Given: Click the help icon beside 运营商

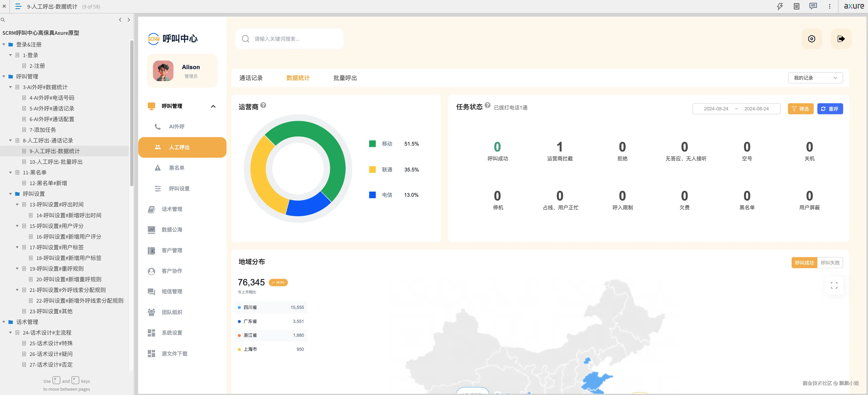Looking at the screenshot, I should 263,105.
